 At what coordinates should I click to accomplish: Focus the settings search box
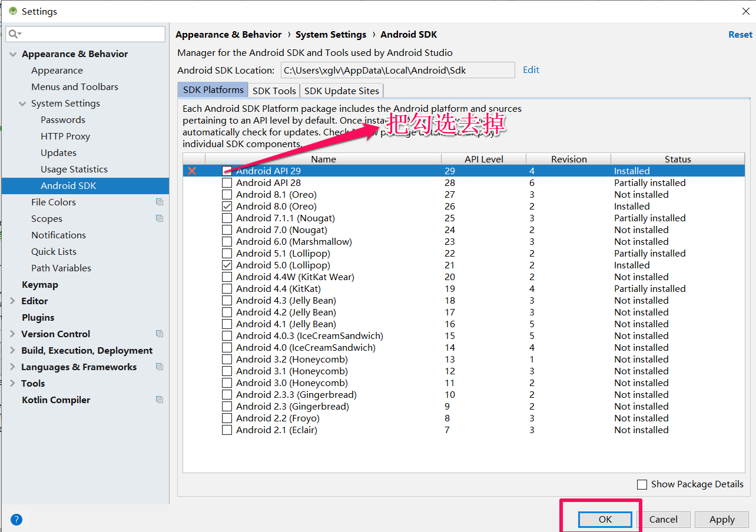85,34
